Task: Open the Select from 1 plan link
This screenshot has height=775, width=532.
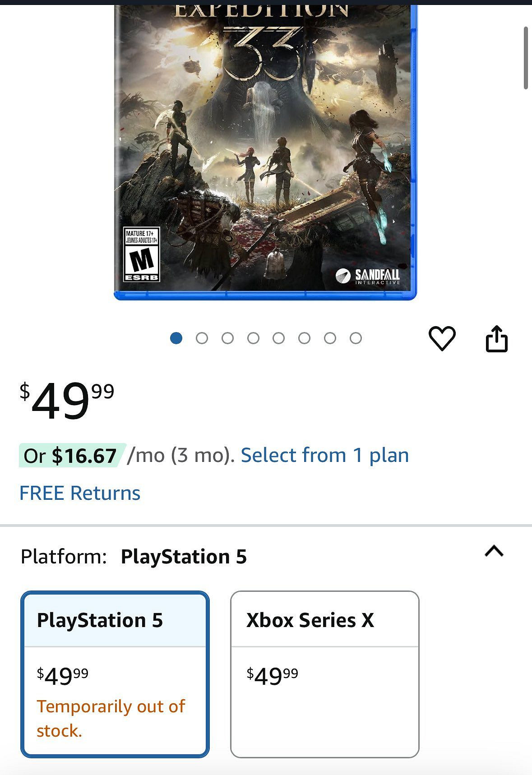Action: 324,455
